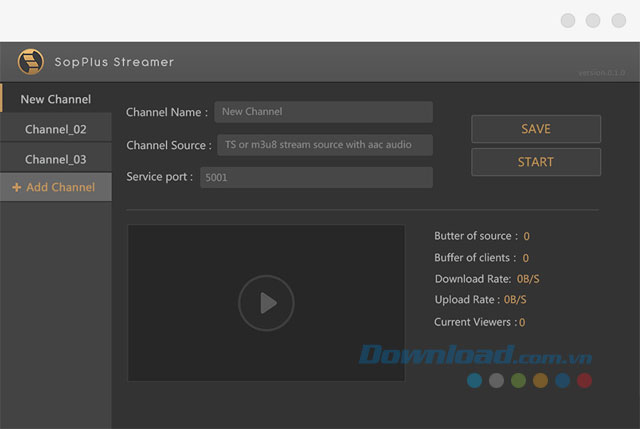Screen dimensions: 640x429
Task: Click the plus icon beside Add Channel
Action: 16,187
